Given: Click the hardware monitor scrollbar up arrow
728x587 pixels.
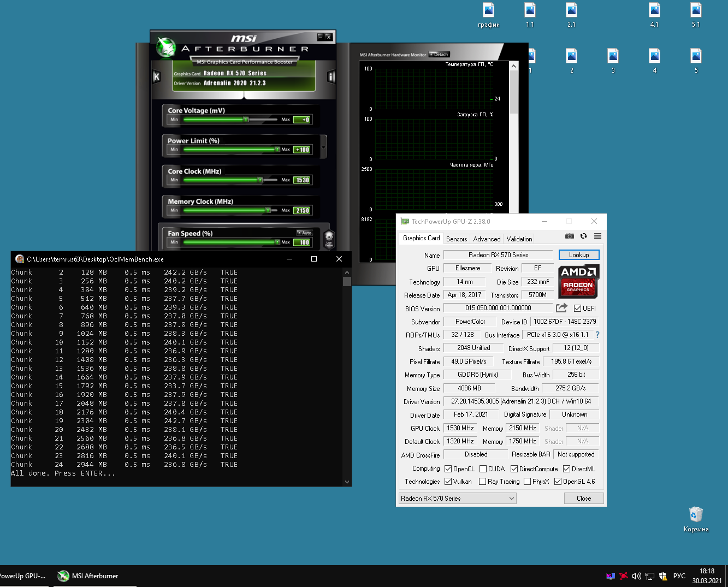Looking at the screenshot, I should [513, 66].
